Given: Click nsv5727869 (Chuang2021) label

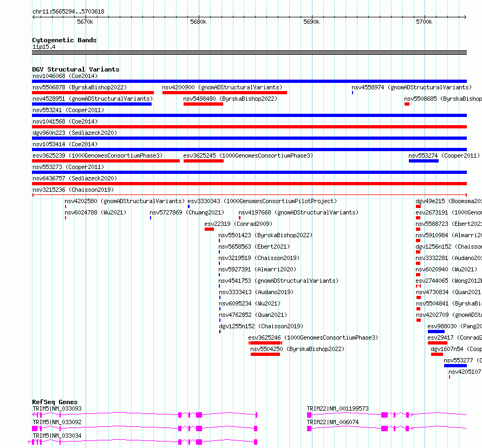Looking at the screenshot, I should 187,212.
